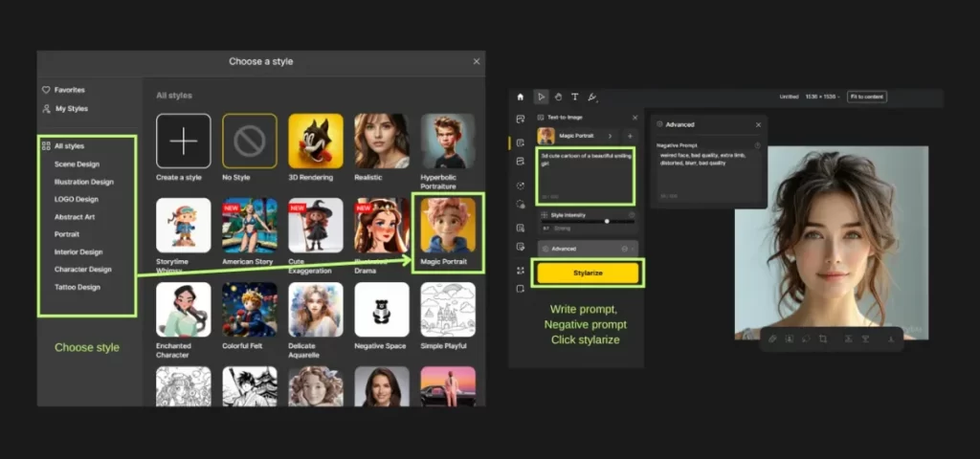980x459 pixels.
Task: Select the Pen drawing tool
Action: pyautogui.click(x=591, y=97)
